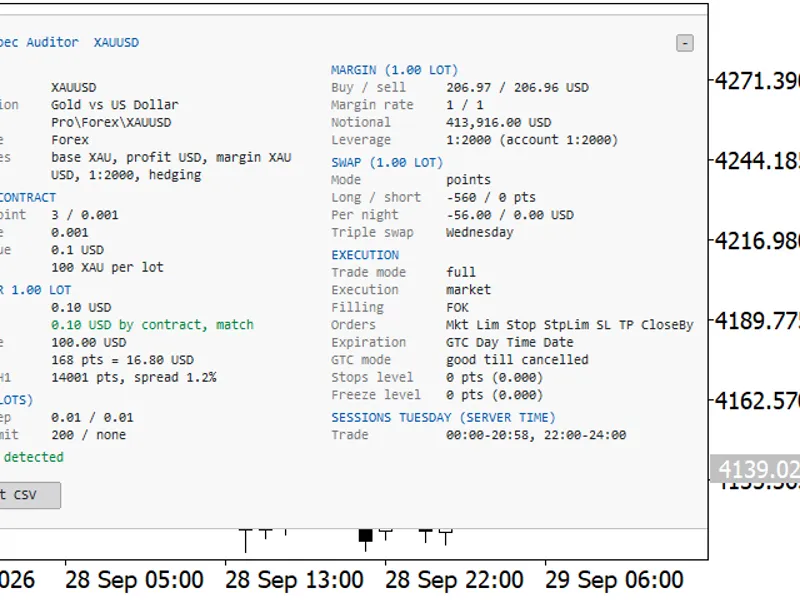Image resolution: width=800 pixels, height=600 pixels.
Task: Collapse the Auditor panel with minus button
Action: tap(685, 43)
